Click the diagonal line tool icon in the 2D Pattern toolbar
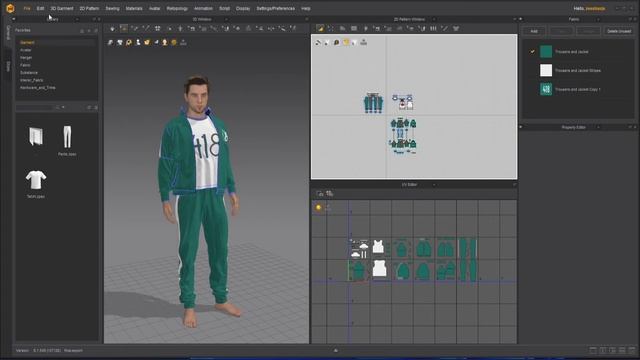This screenshot has width=640, height=360. 444,29
